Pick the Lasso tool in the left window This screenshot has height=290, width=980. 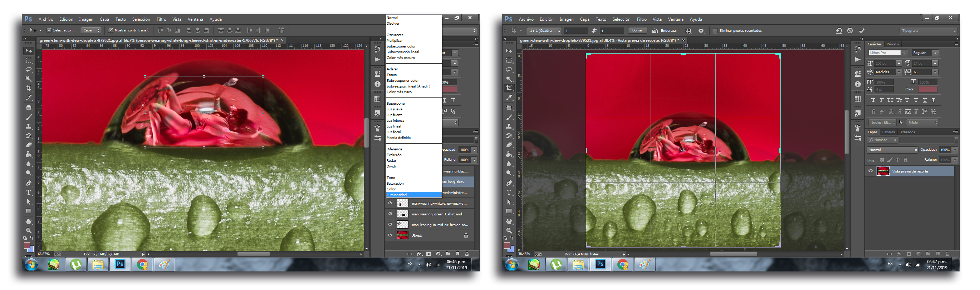29,70
